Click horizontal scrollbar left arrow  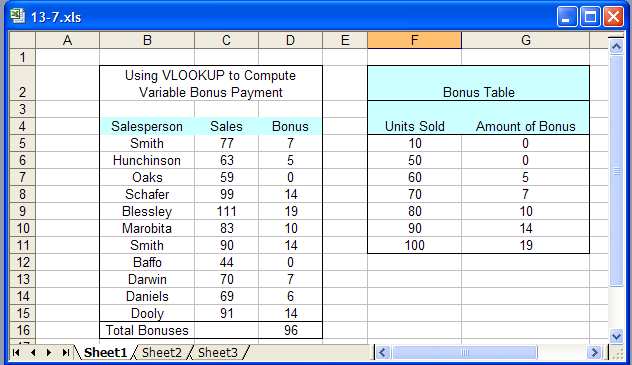pyautogui.click(x=383, y=353)
